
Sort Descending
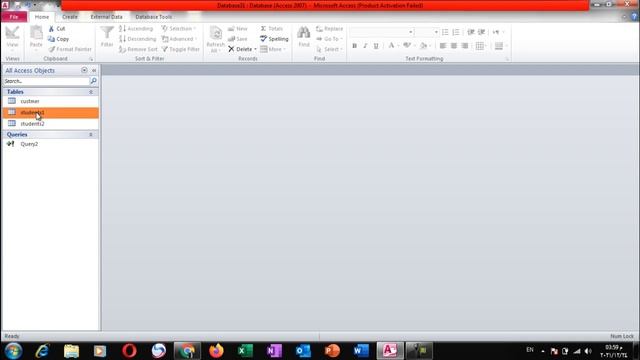[138, 39]
